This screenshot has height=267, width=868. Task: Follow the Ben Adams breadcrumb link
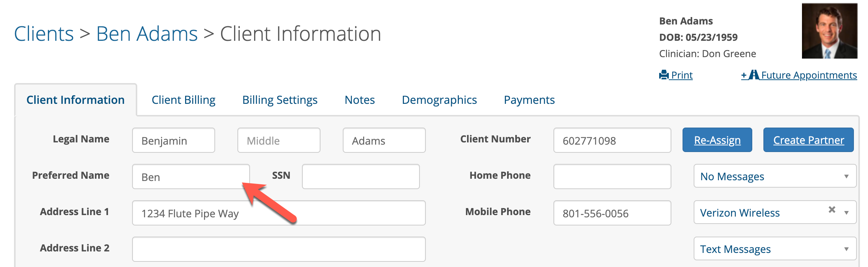point(147,34)
